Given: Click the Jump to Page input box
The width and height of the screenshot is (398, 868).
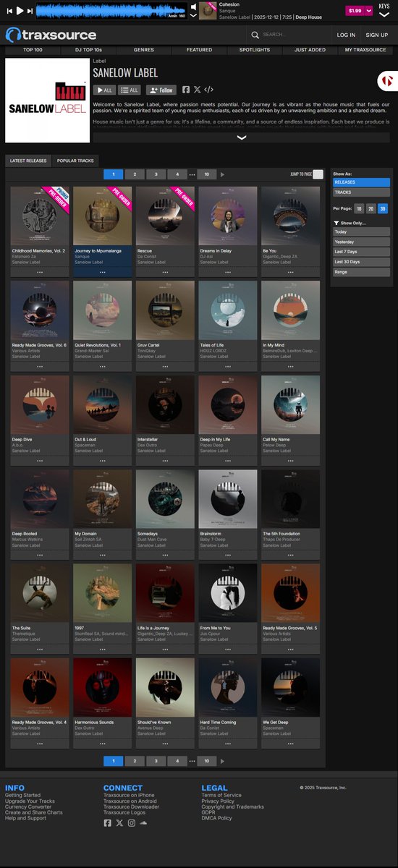Looking at the screenshot, I should tap(318, 174).
